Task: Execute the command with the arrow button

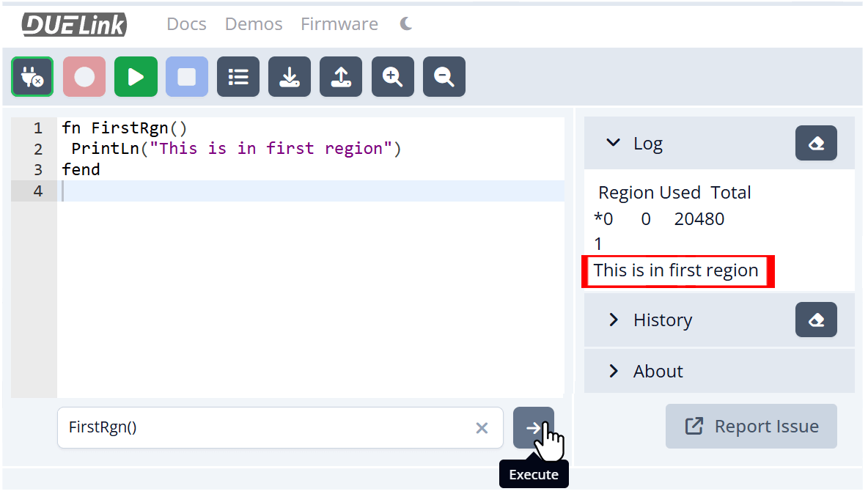Action: point(534,427)
